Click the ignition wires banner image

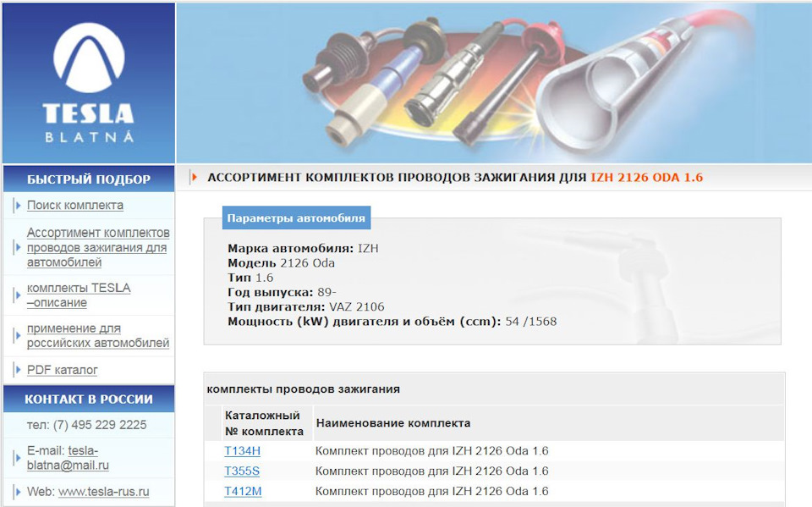(494, 83)
